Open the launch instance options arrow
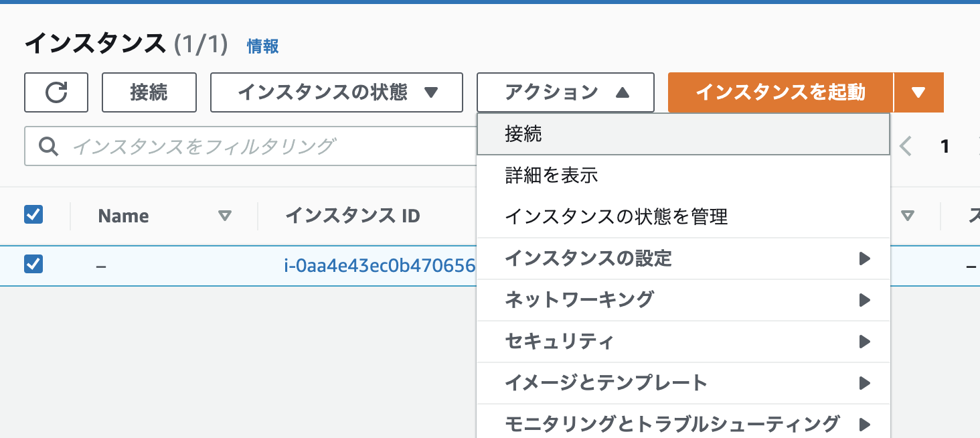Image resolution: width=980 pixels, height=438 pixels. click(918, 92)
